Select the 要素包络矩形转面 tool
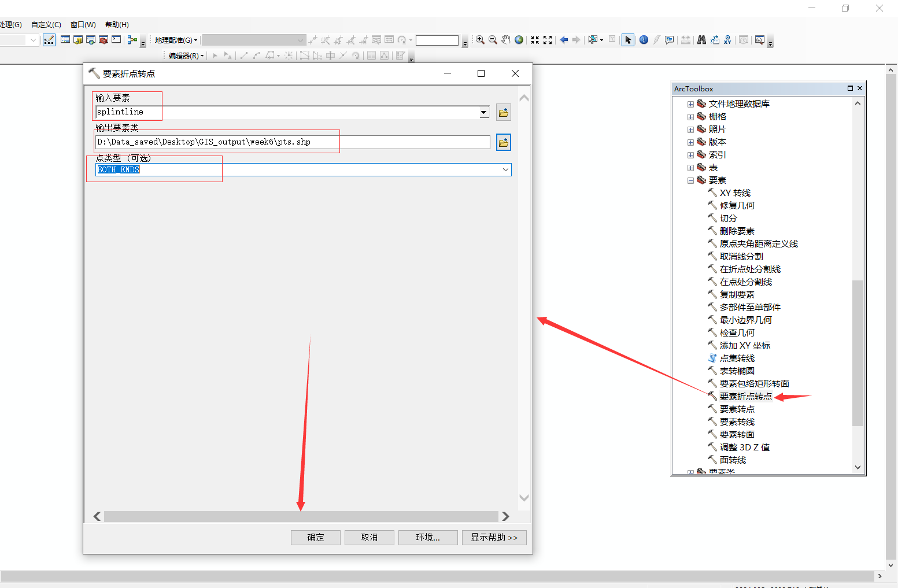Image resolution: width=898 pixels, height=588 pixels. click(754, 384)
